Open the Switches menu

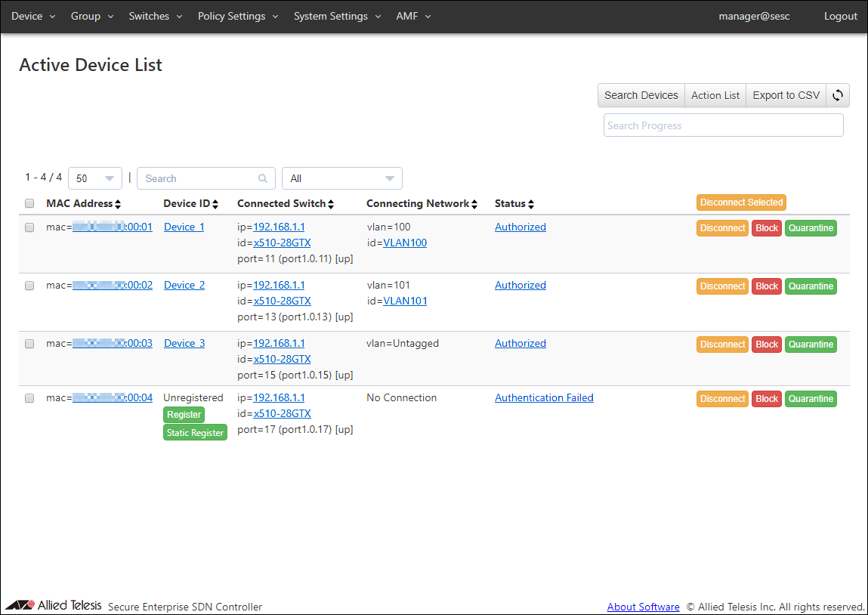click(155, 16)
